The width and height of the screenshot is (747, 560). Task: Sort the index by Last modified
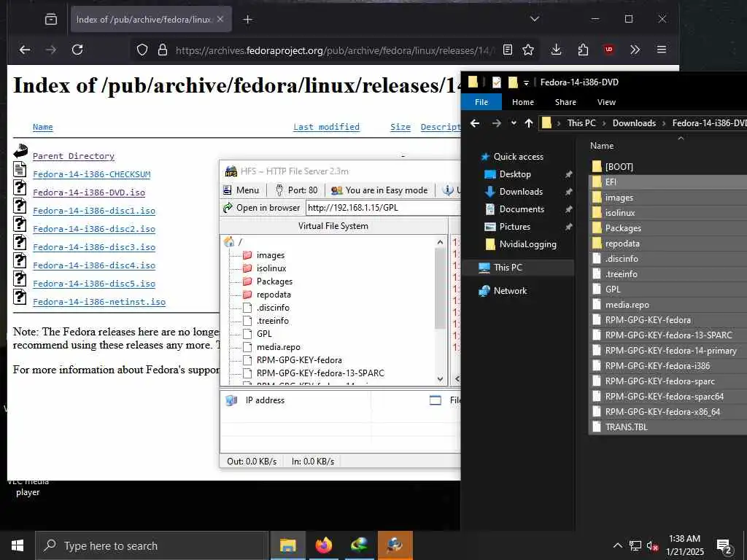tap(326, 127)
